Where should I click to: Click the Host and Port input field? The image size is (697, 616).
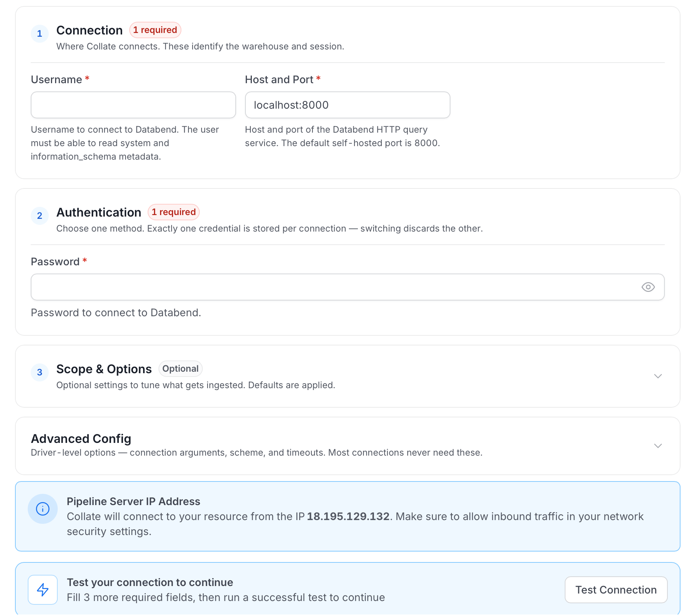click(x=347, y=105)
